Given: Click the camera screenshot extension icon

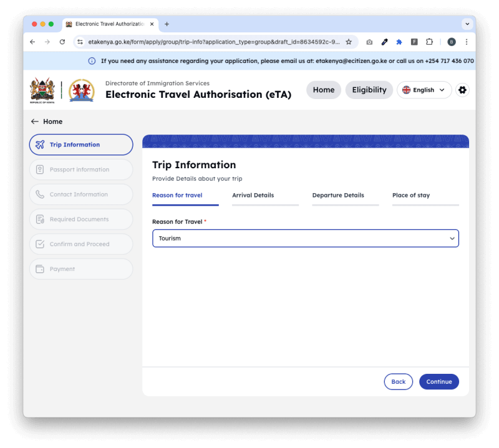Looking at the screenshot, I should 369,42.
